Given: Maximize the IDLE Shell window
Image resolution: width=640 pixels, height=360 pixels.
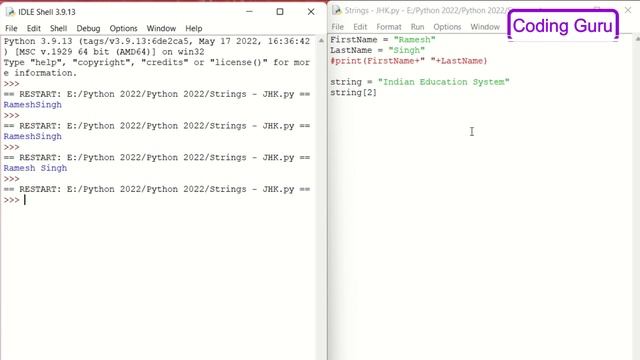Looking at the screenshot, I should [x=280, y=12].
